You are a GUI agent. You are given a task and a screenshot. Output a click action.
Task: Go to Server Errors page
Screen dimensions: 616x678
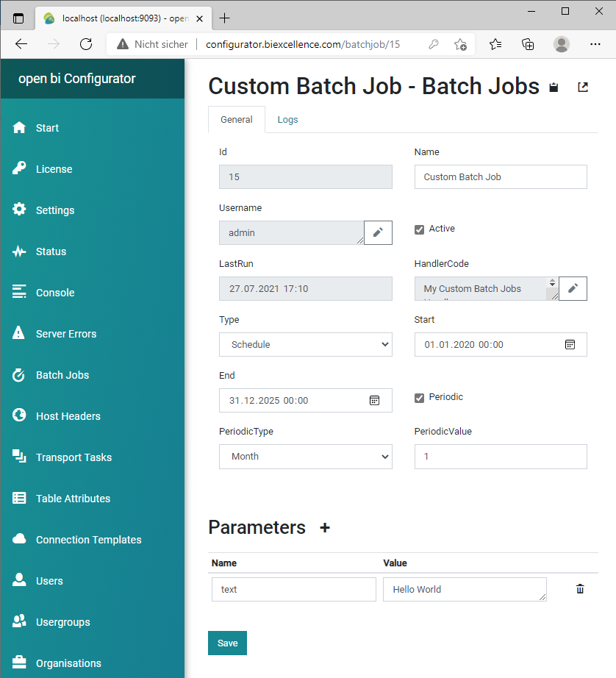[x=66, y=334]
